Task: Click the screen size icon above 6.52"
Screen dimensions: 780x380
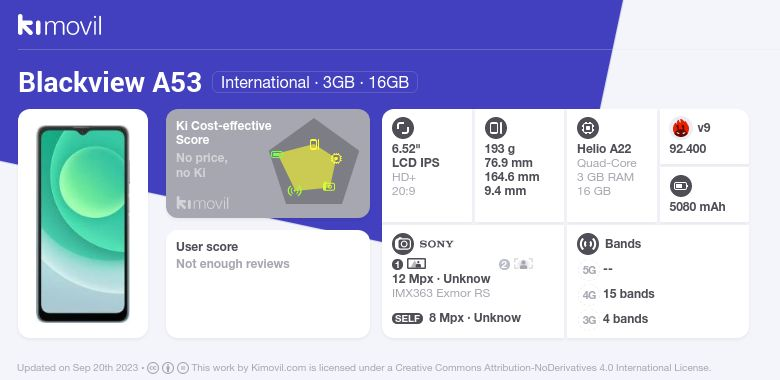Action: pos(403,128)
